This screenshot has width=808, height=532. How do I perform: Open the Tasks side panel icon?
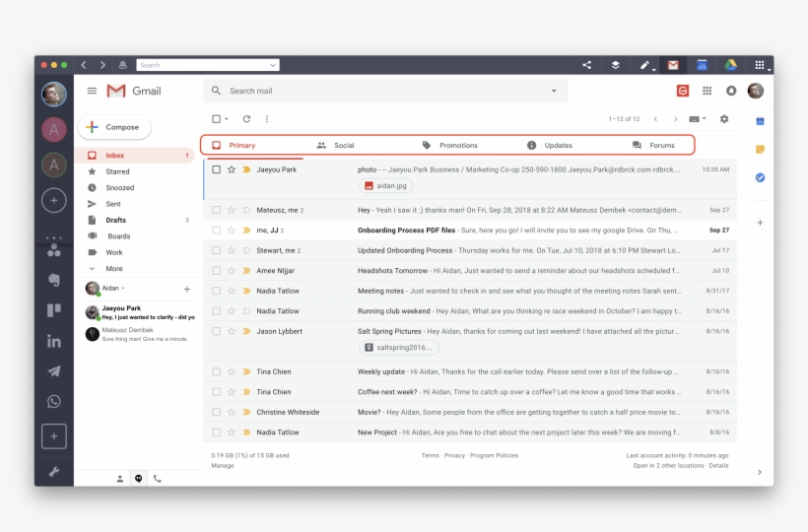(760, 177)
